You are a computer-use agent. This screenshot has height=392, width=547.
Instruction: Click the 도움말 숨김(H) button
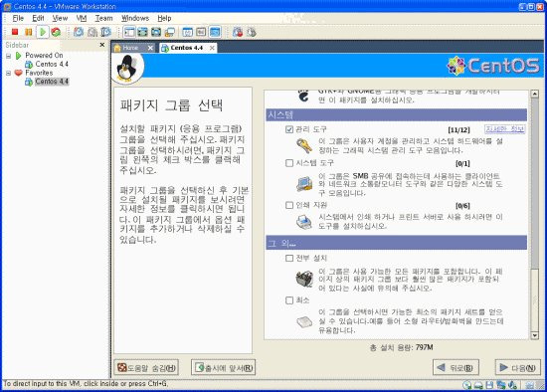pyautogui.click(x=146, y=367)
